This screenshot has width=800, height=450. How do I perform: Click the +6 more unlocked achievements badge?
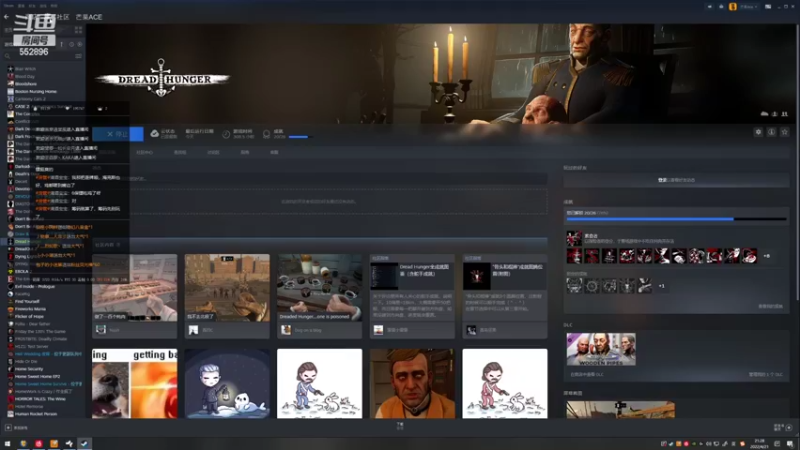click(766, 256)
